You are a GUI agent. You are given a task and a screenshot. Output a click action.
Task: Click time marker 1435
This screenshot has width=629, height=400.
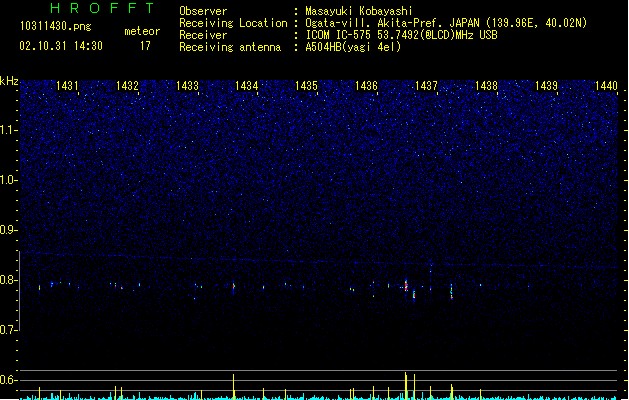pos(306,85)
